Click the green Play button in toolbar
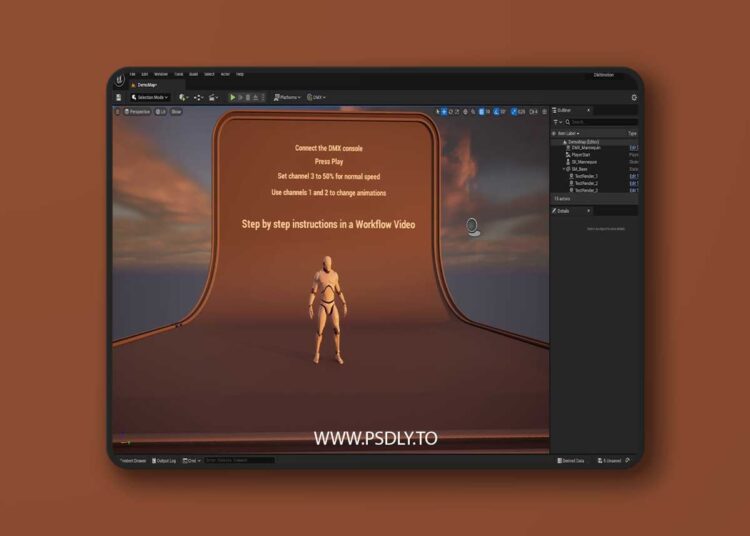 [233, 97]
